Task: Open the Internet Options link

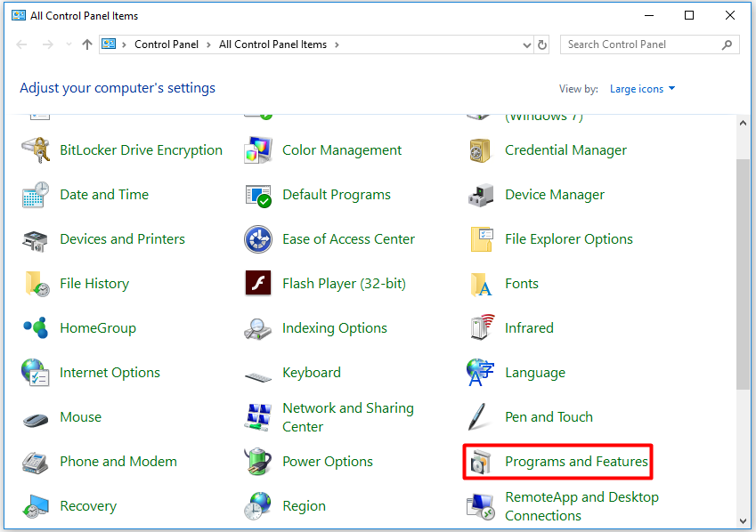Action: [x=110, y=373]
